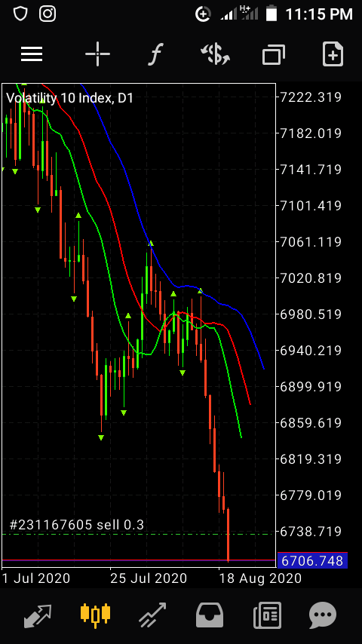Open the hamburger main menu
362x644 pixels.
pos(32,54)
